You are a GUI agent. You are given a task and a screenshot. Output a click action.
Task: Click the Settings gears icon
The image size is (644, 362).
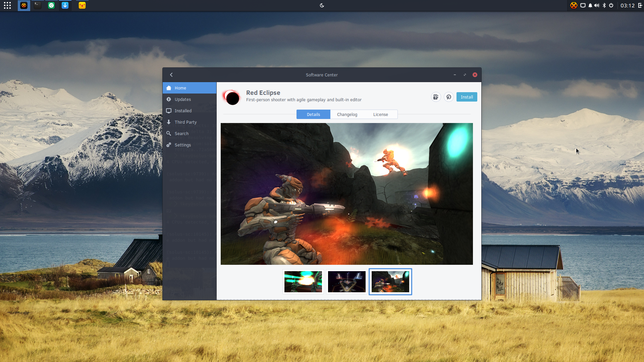pyautogui.click(x=169, y=145)
